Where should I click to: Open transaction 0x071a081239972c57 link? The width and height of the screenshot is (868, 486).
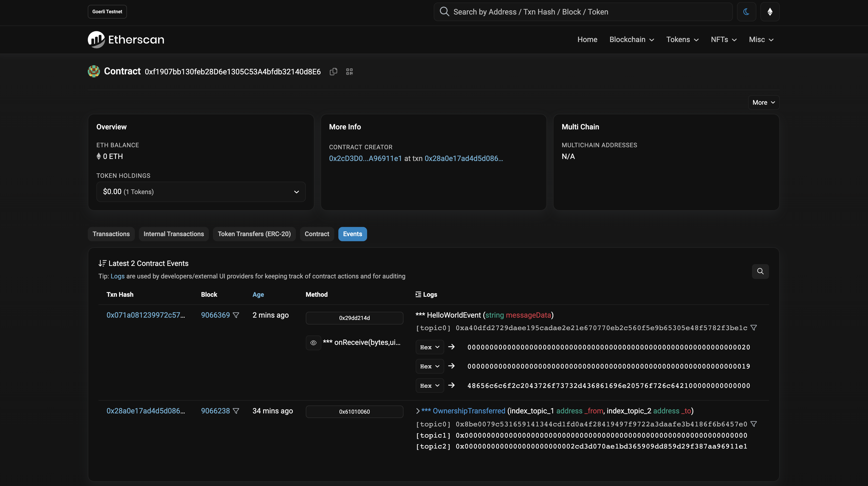pos(146,315)
